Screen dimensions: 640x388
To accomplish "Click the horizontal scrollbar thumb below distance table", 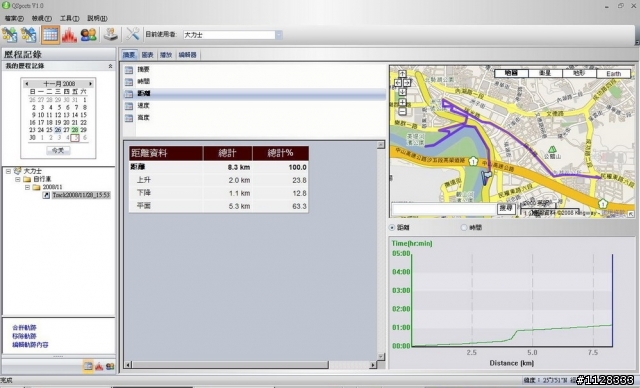I will pyautogui.click(x=230, y=365).
